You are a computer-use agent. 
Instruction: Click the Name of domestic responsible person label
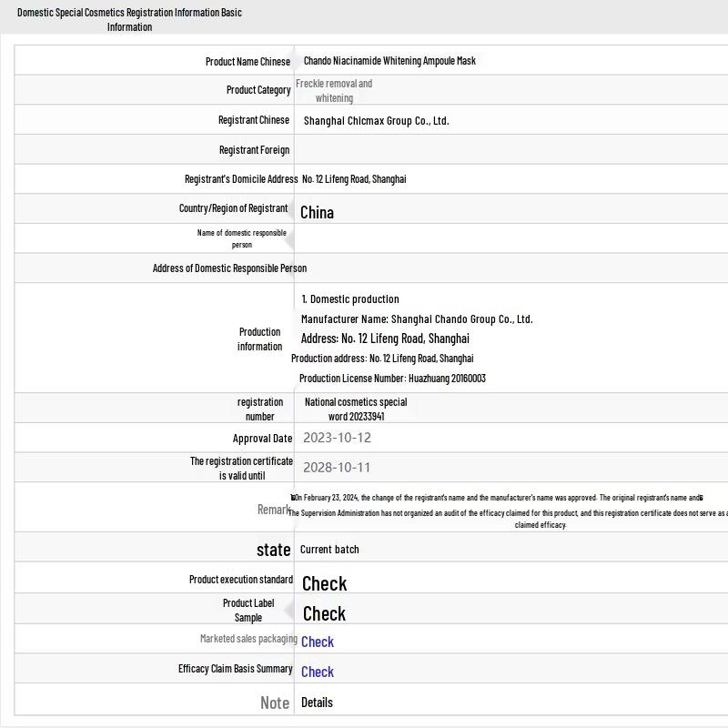(x=241, y=238)
